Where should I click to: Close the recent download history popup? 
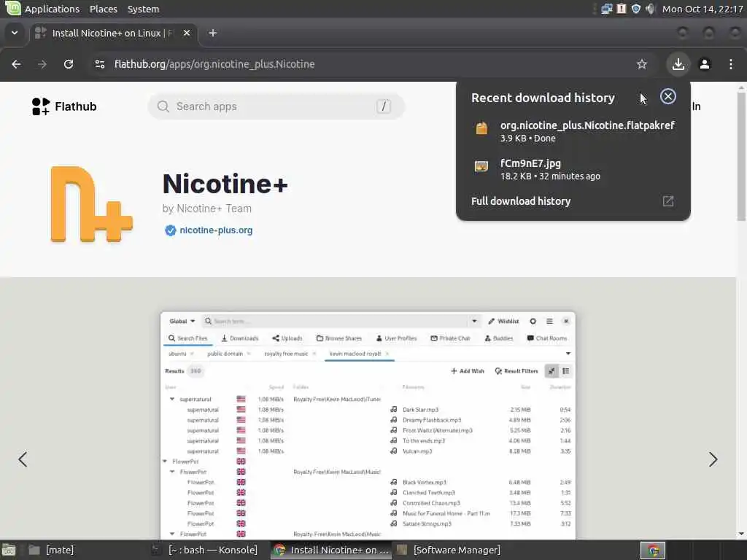(668, 97)
